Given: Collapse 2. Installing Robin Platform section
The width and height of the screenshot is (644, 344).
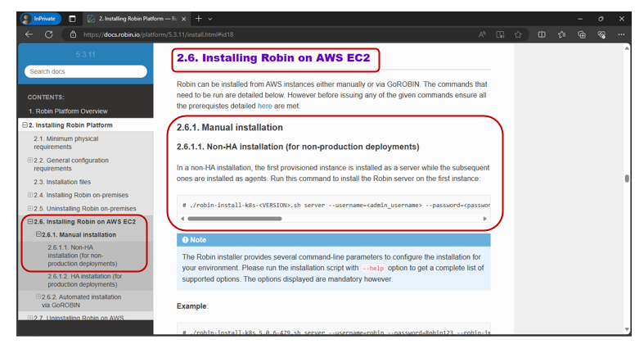Looking at the screenshot, I should pos(25,125).
